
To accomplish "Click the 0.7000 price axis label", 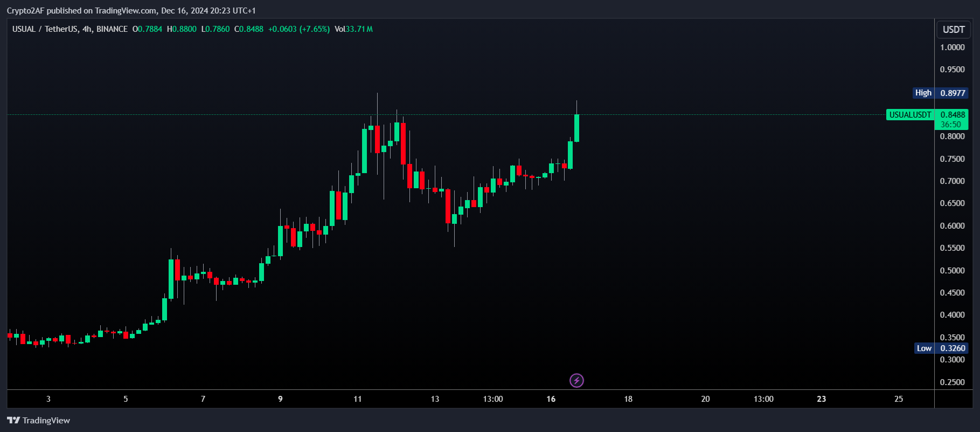I will click(952, 181).
